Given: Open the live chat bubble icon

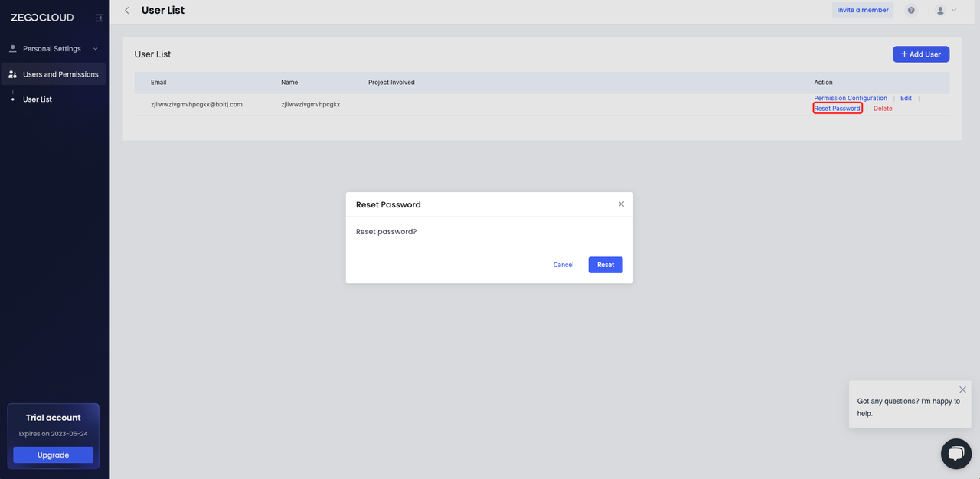Looking at the screenshot, I should pyautogui.click(x=955, y=454).
